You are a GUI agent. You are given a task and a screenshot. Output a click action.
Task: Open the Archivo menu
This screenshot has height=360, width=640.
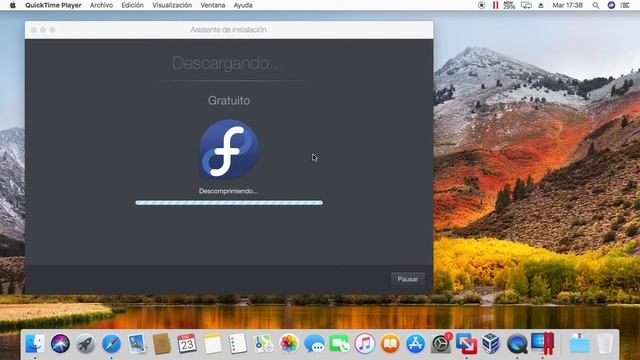pos(101,5)
